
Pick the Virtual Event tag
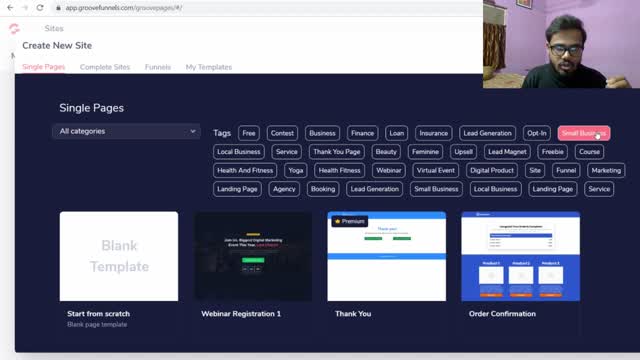pyautogui.click(x=436, y=170)
